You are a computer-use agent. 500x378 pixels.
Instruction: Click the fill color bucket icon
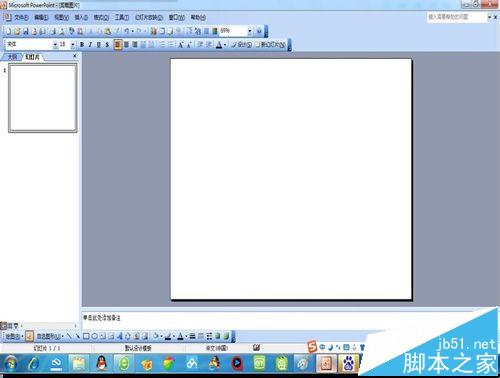click(x=155, y=336)
